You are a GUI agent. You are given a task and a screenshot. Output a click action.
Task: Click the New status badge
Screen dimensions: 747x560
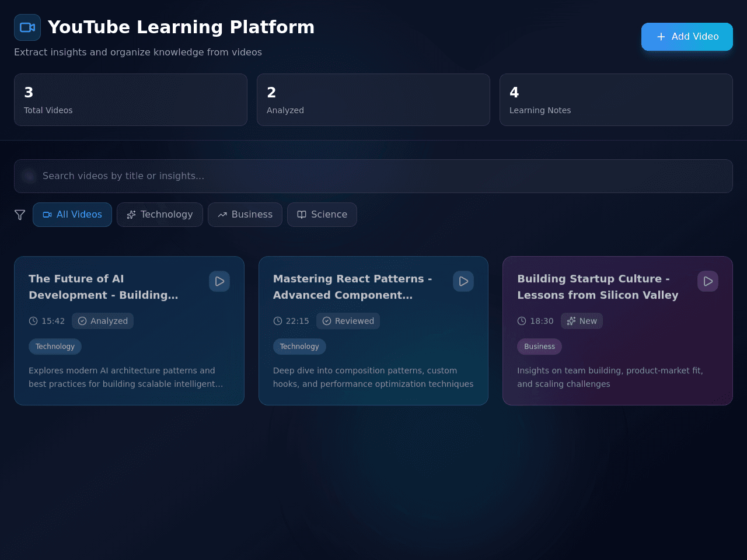pos(582,321)
